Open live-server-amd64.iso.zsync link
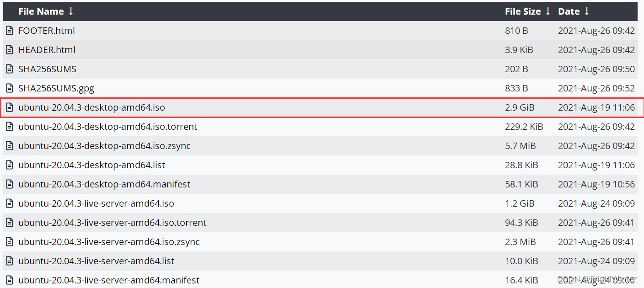Viewport: 644px width, 288px height. tap(109, 242)
